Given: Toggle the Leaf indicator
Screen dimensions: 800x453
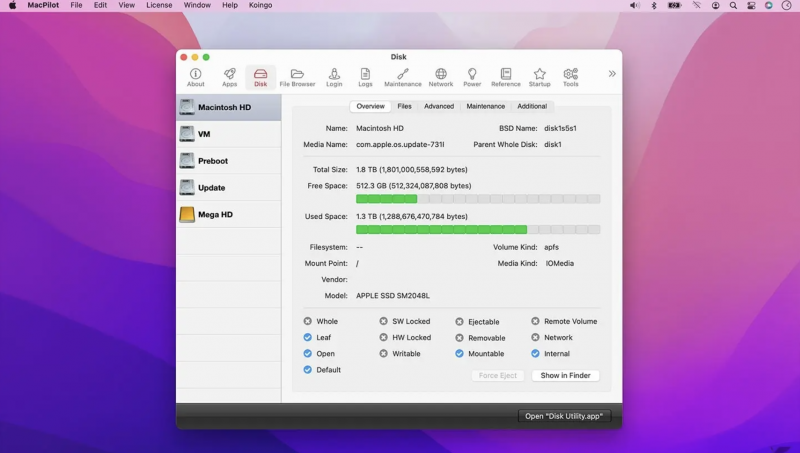Looking at the screenshot, I should pos(308,337).
